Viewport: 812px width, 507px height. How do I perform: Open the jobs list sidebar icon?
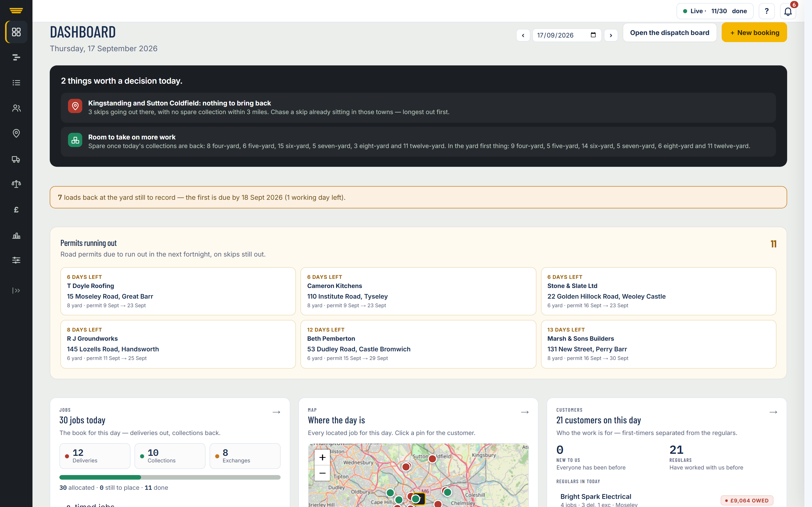coord(16,83)
